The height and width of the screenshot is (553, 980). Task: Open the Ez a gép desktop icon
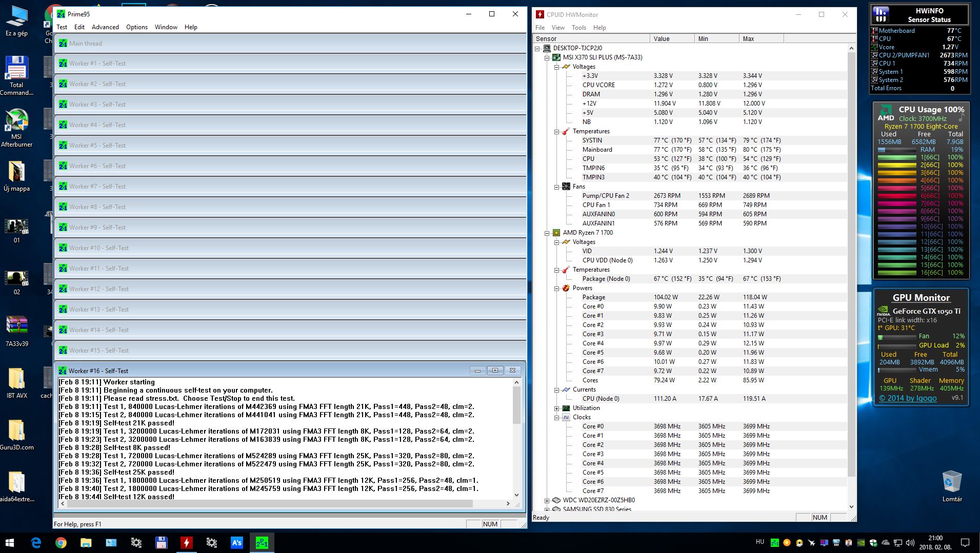(16, 21)
